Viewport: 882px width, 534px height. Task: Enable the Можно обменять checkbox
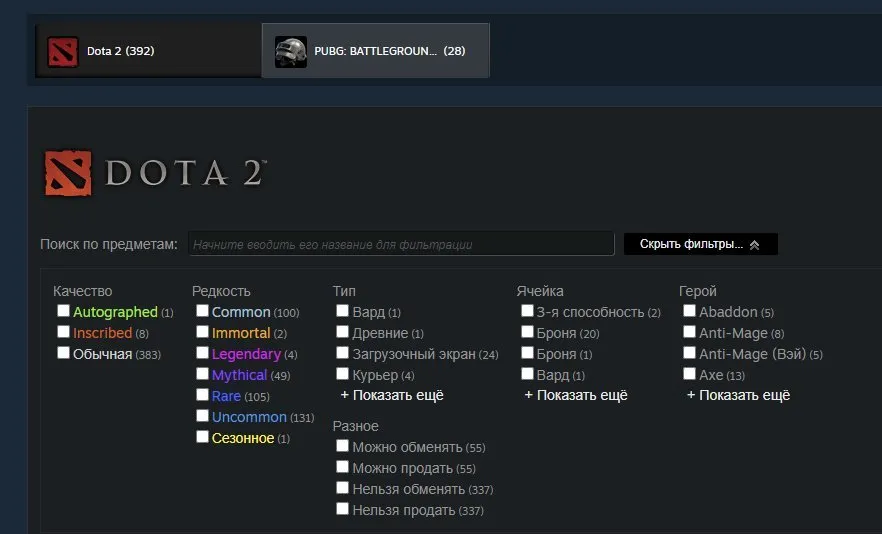[x=343, y=446]
